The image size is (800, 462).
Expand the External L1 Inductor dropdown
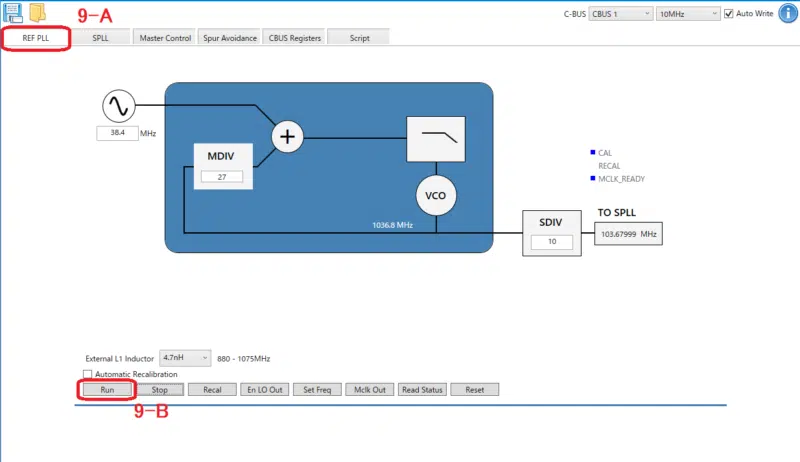[x=186, y=357]
